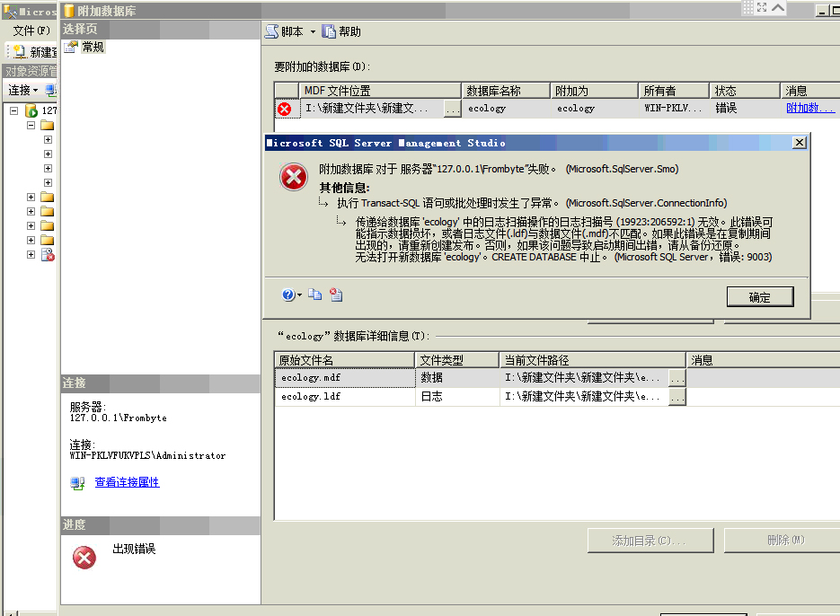
Task: Browse for the ecology.mdf current file path
Action: click(x=677, y=378)
